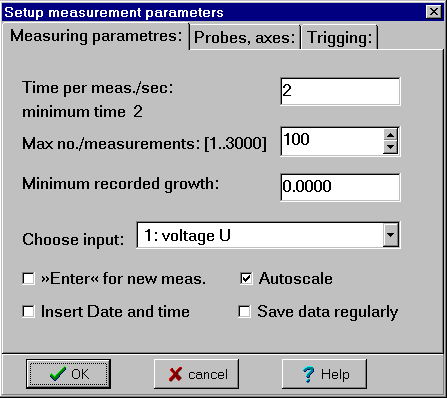
Task: Increase max measurements with the up arrow
Action: pyautogui.click(x=390, y=135)
